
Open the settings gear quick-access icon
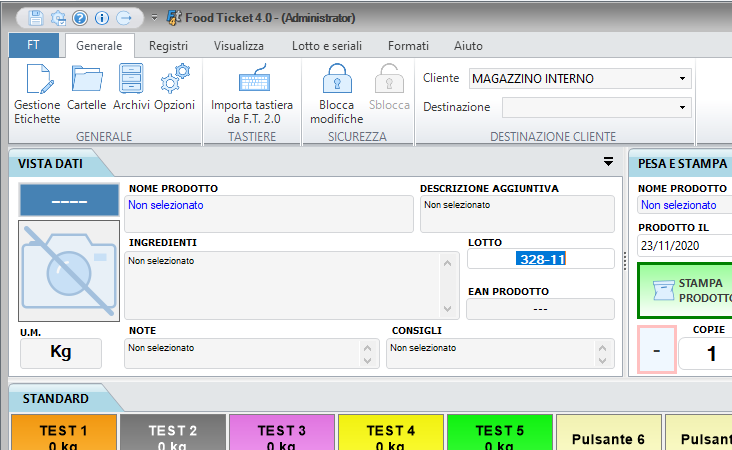tap(58, 18)
